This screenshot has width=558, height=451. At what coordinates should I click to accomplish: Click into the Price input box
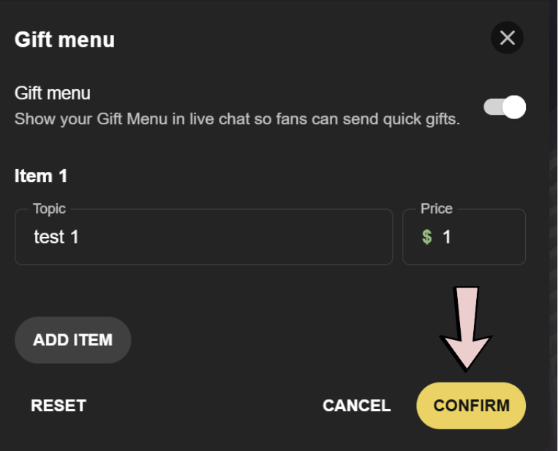click(x=464, y=237)
